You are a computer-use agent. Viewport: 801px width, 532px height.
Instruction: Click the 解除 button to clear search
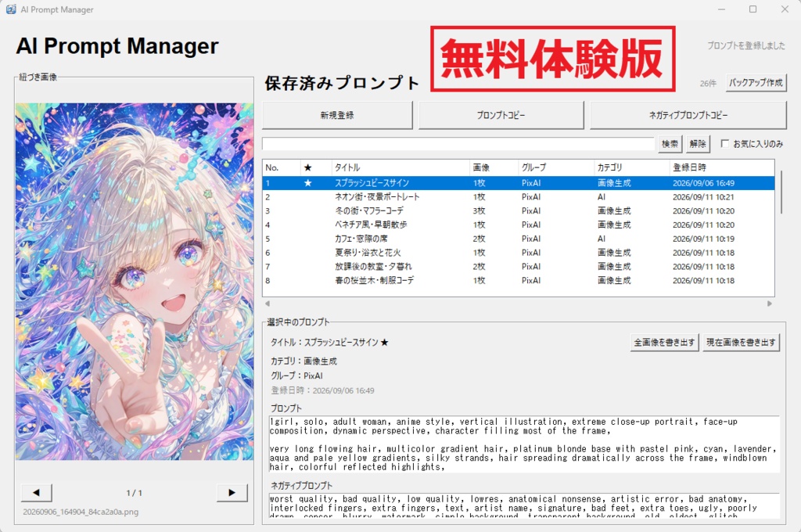pos(697,144)
